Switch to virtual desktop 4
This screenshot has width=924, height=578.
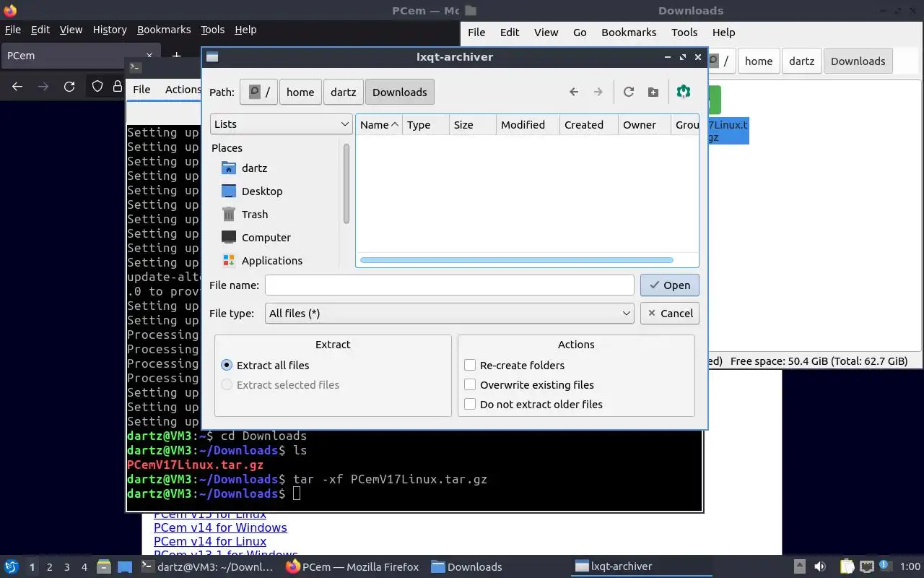[84, 567]
